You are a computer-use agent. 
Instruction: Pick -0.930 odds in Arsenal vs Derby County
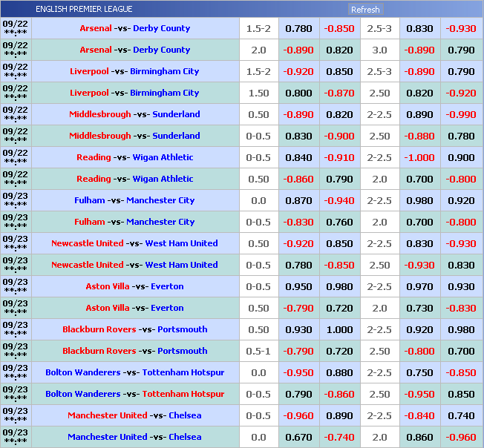(461, 28)
